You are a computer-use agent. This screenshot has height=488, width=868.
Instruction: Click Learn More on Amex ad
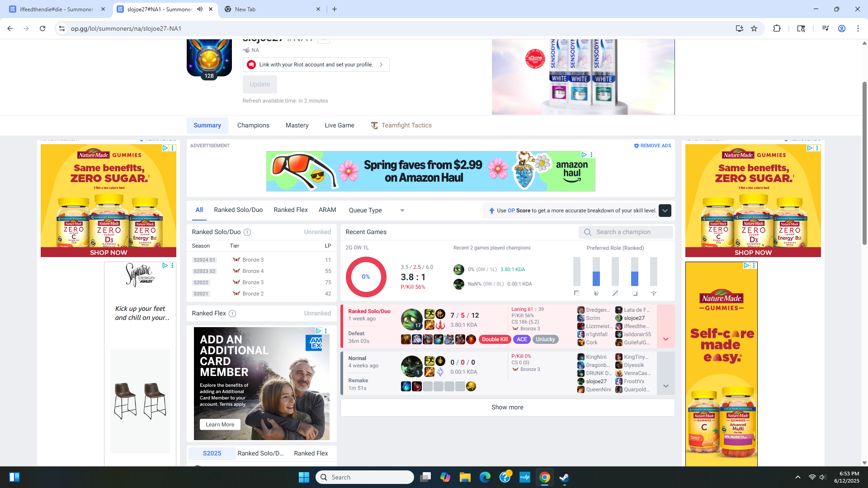point(220,425)
